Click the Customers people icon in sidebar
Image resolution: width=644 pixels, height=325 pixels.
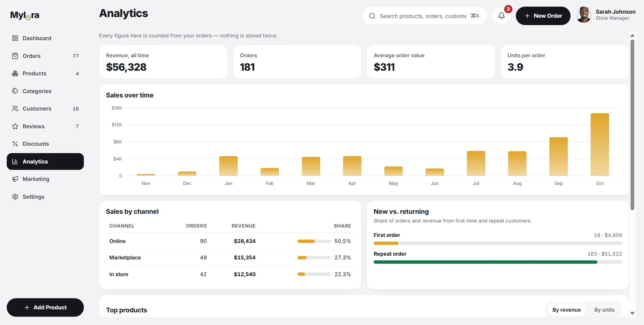(x=15, y=109)
